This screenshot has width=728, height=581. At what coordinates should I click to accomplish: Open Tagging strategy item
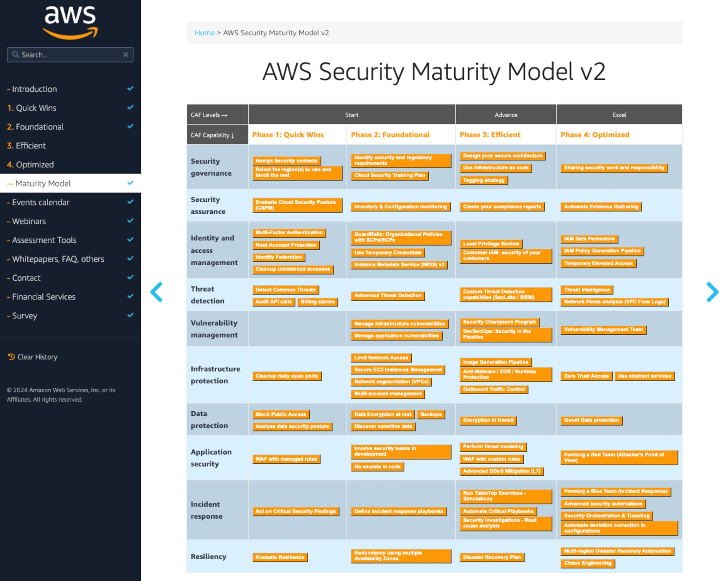(x=484, y=180)
